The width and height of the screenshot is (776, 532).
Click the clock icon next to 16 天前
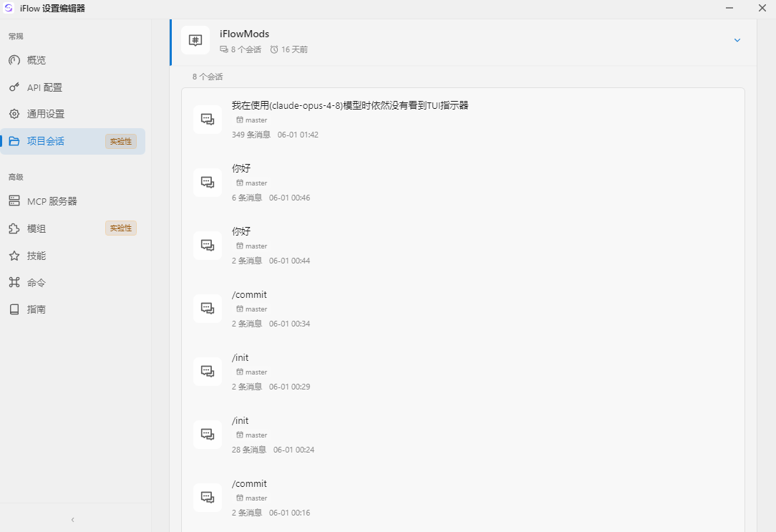point(274,49)
